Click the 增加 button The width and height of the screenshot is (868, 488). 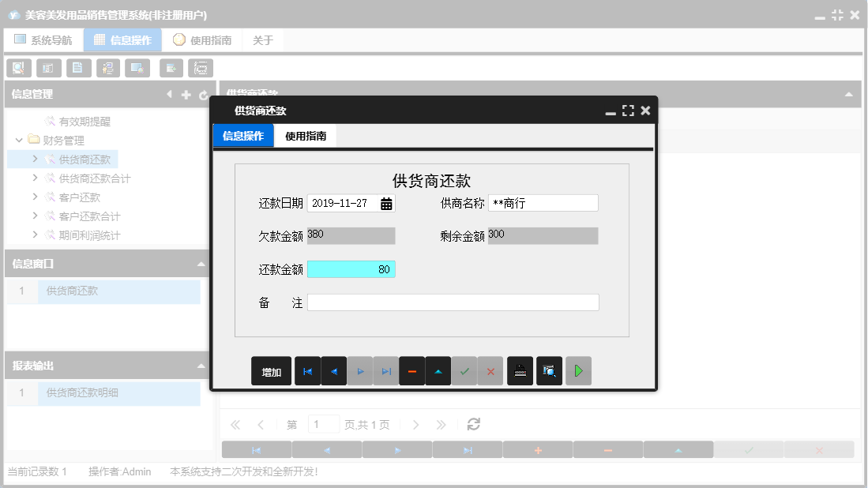[x=271, y=370]
